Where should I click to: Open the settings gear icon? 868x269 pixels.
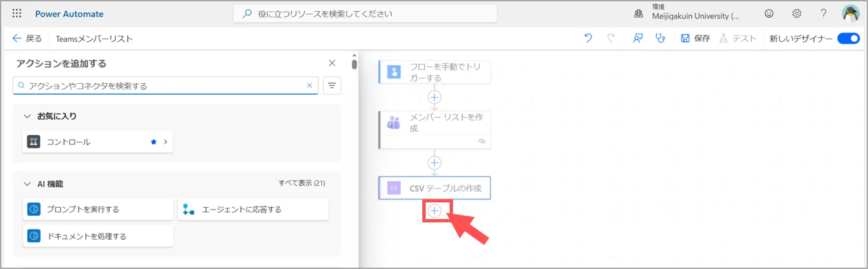797,13
